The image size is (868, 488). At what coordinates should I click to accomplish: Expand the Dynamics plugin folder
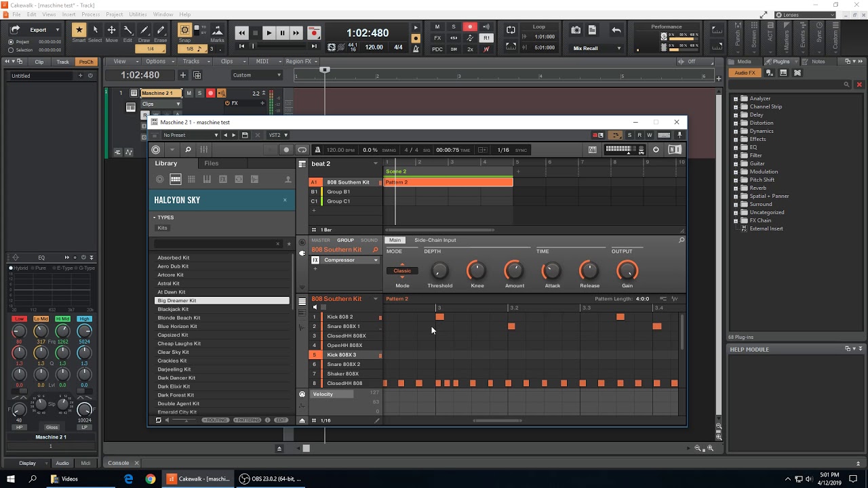735,131
